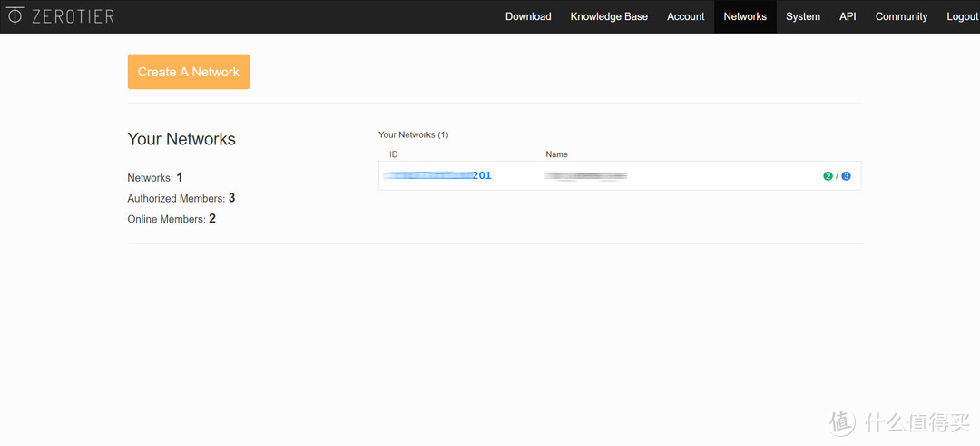This screenshot has width=980, height=446.
Task: Click the blue authorized members badge
Action: pos(846,176)
